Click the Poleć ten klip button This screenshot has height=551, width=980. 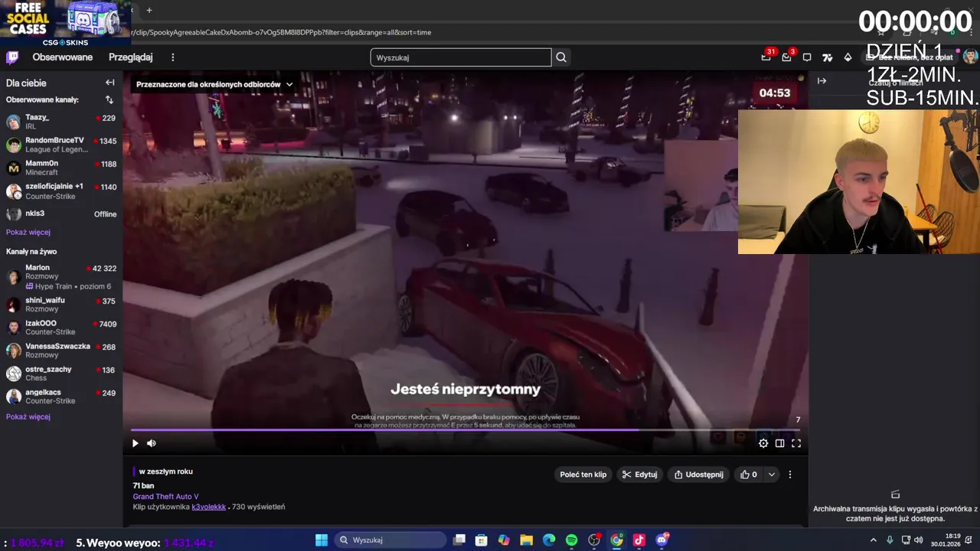point(583,474)
